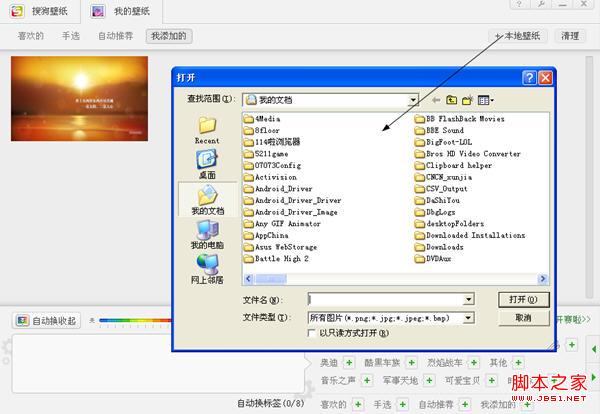Select the 07073Config folder
The height and width of the screenshot is (414, 600).
pos(272,165)
